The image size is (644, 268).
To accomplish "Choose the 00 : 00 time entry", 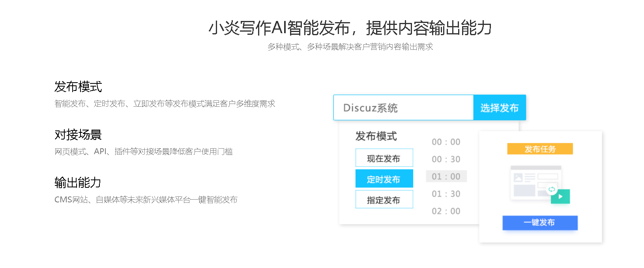I will 446,142.
